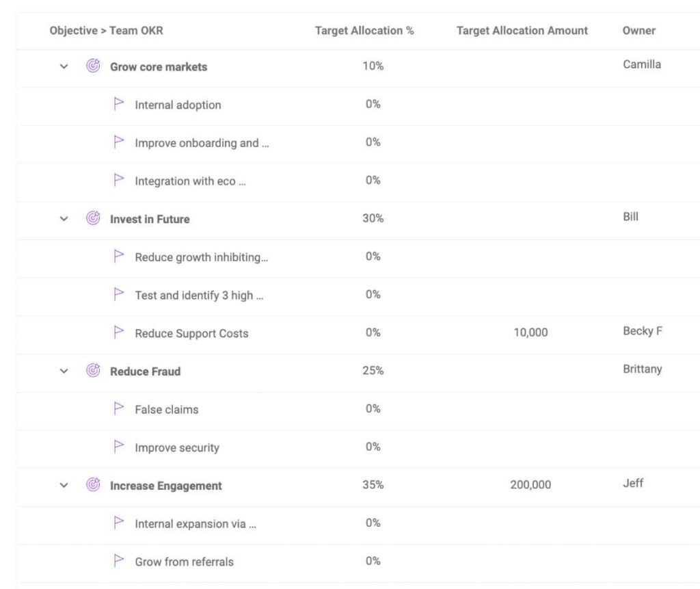Click the target icon beside Reduce Fraud
This screenshot has width=700, height=589.
click(x=93, y=371)
